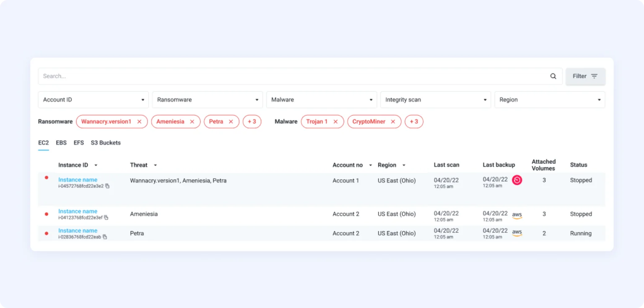This screenshot has width=644, height=308.
Task: Click AWS logo in Petra row
Action: point(517,232)
